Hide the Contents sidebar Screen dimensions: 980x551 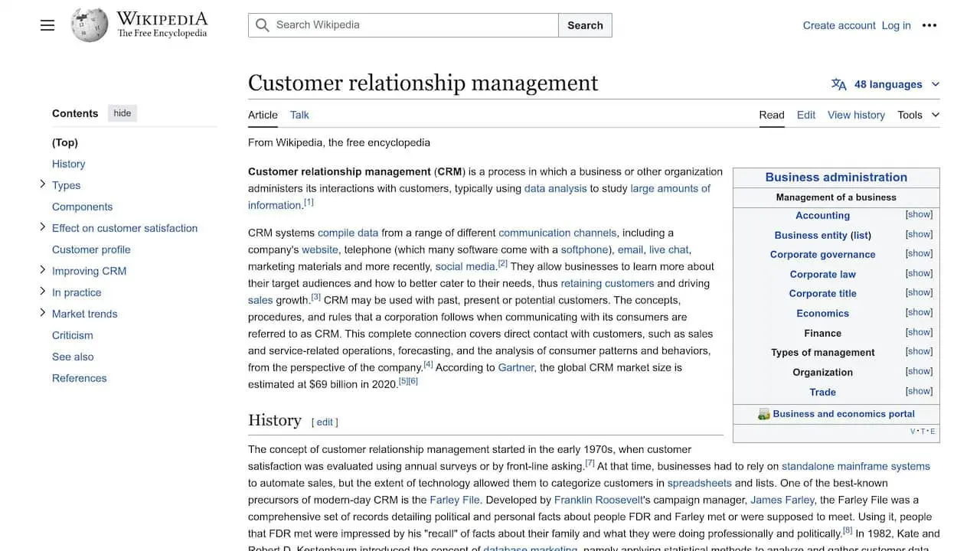[122, 112]
